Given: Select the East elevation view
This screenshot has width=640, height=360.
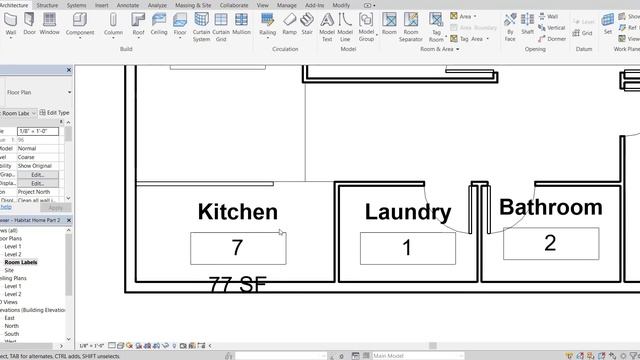Looking at the screenshot, I should pyautogui.click(x=9, y=318).
